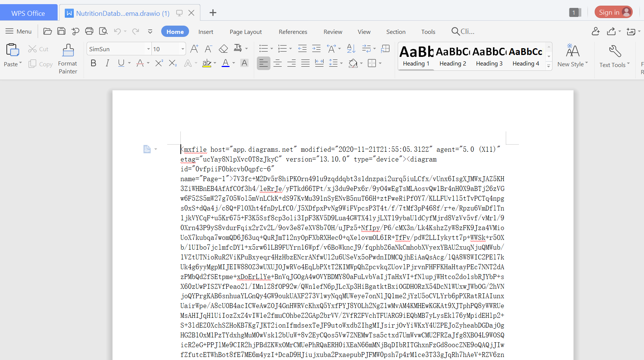
Task: Toggle Strikethrough formatting
Action: tap(140, 63)
